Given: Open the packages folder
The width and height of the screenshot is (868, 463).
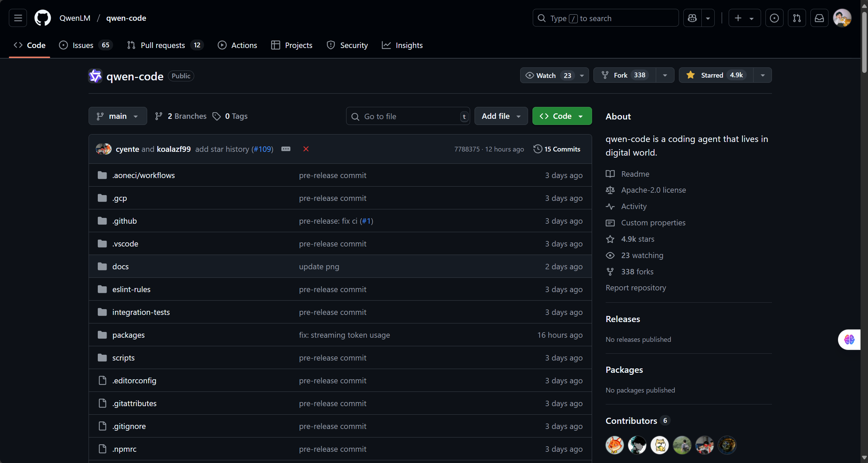Looking at the screenshot, I should coord(128,335).
